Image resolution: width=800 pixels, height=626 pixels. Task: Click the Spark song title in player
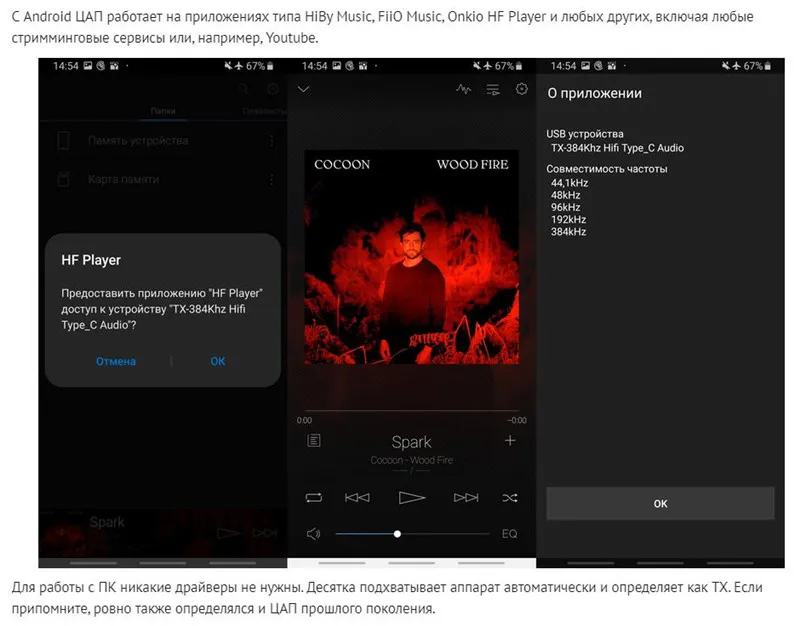[411, 442]
